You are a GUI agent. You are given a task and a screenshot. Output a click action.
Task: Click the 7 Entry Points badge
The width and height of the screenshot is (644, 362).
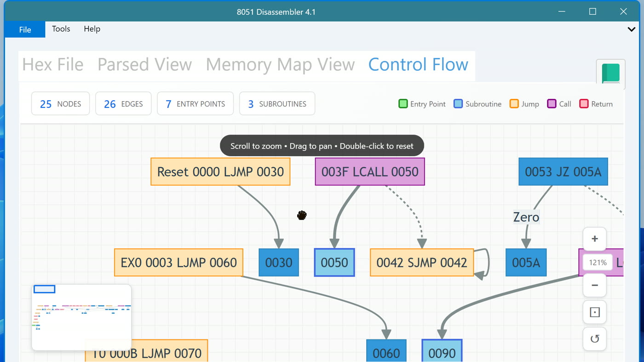(x=195, y=104)
